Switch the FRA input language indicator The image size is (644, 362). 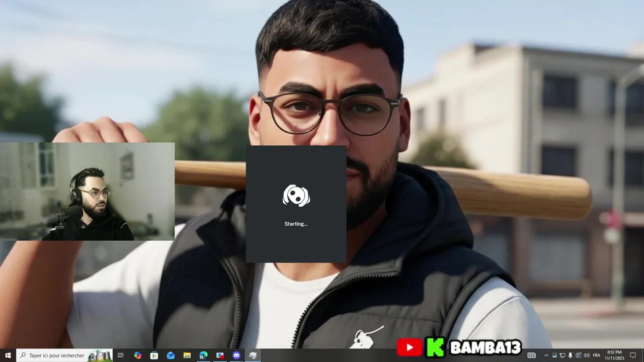597,355
